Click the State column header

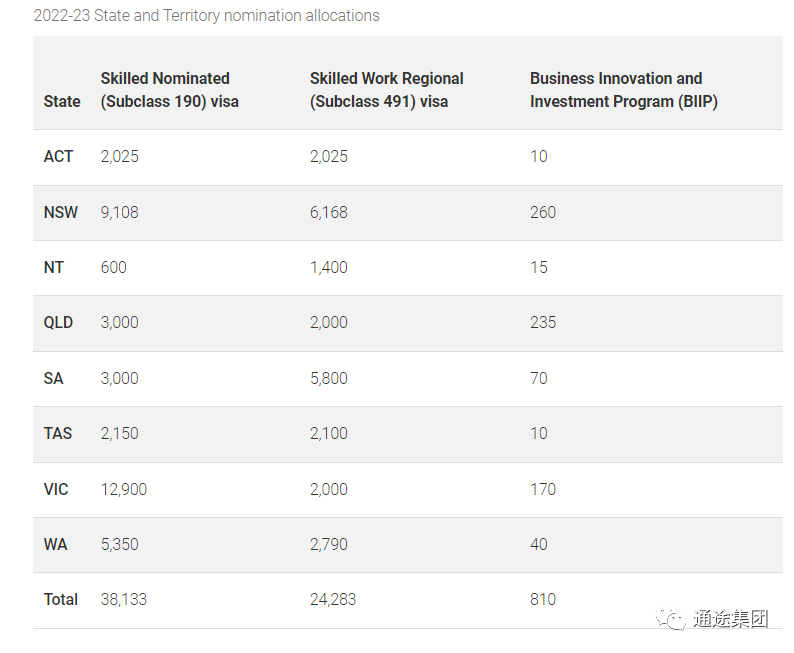click(x=62, y=102)
